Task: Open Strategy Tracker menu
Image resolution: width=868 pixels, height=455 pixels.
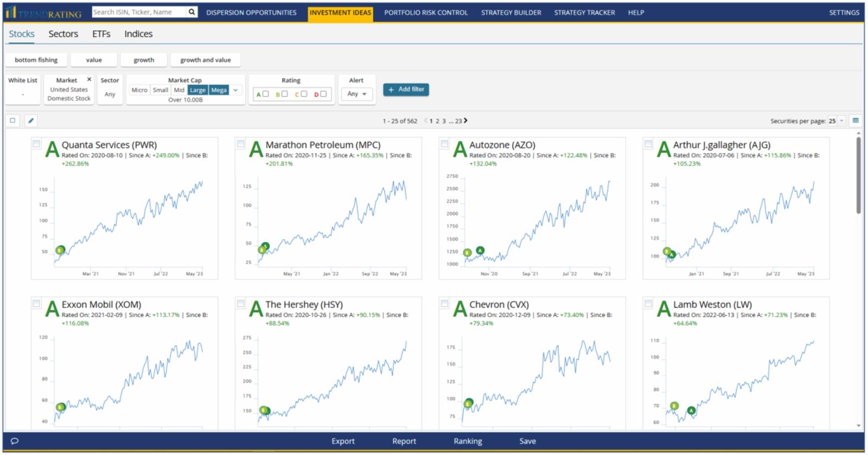Action: [x=584, y=12]
